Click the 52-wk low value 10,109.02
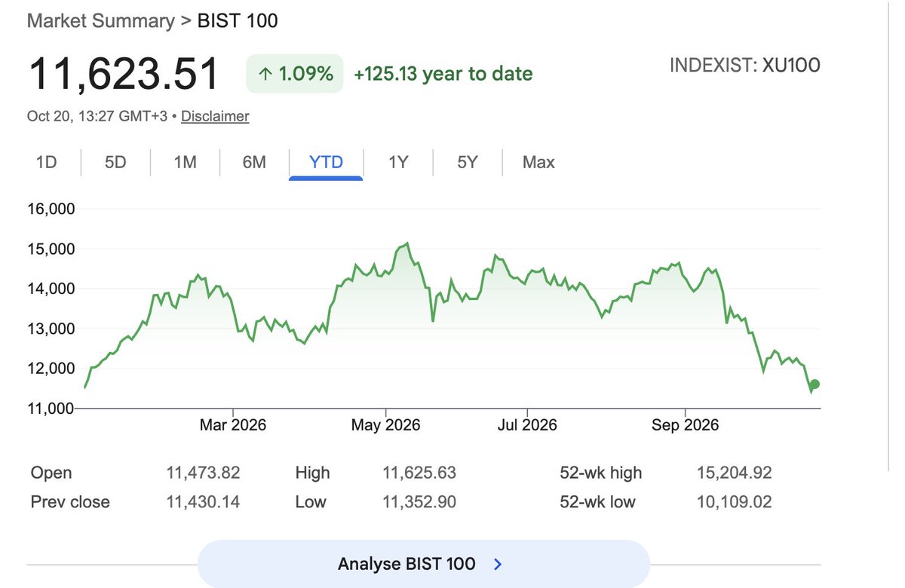This screenshot has width=905, height=588. click(735, 501)
